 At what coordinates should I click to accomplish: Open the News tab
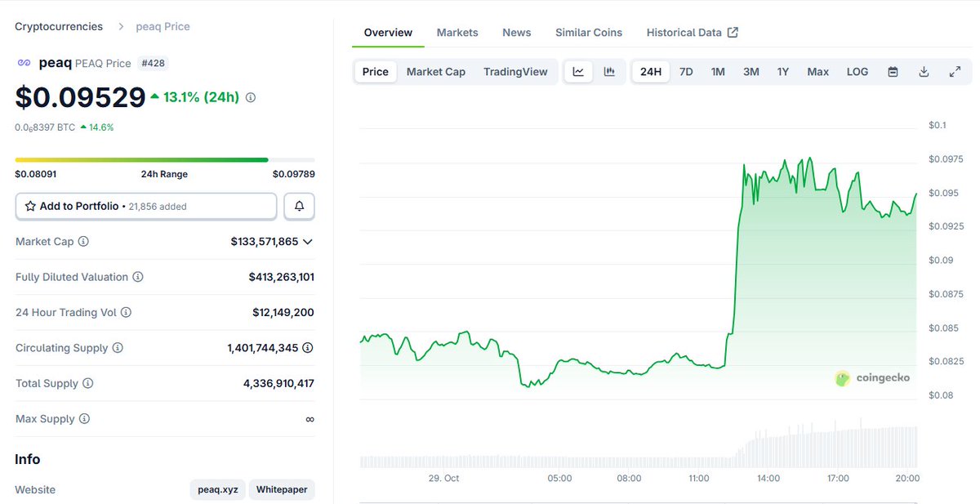tap(517, 33)
